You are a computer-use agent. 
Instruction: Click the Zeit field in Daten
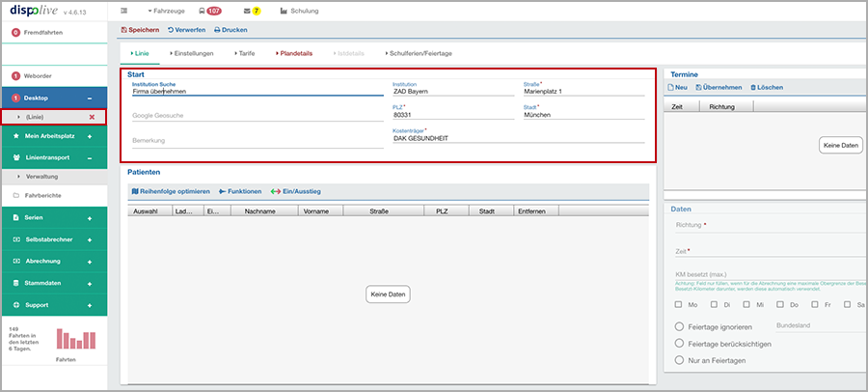click(x=772, y=252)
